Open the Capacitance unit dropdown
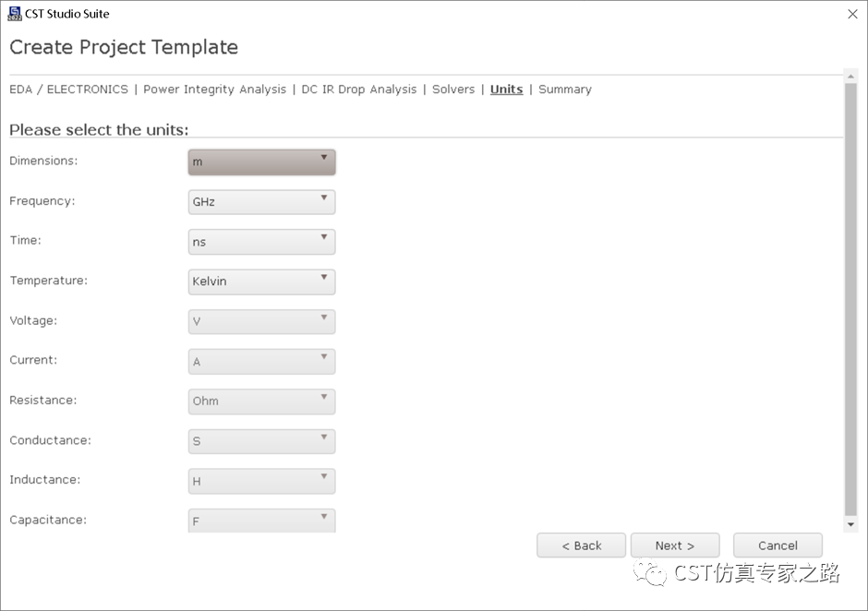 262,521
